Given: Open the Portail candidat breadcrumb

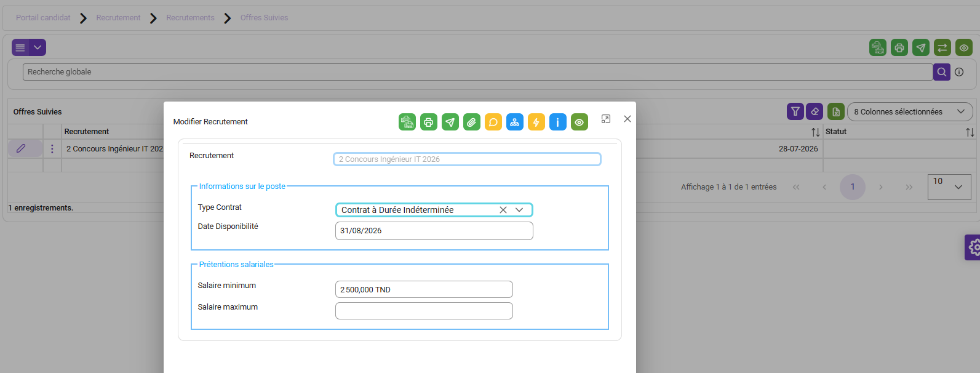Looking at the screenshot, I should click(43, 18).
